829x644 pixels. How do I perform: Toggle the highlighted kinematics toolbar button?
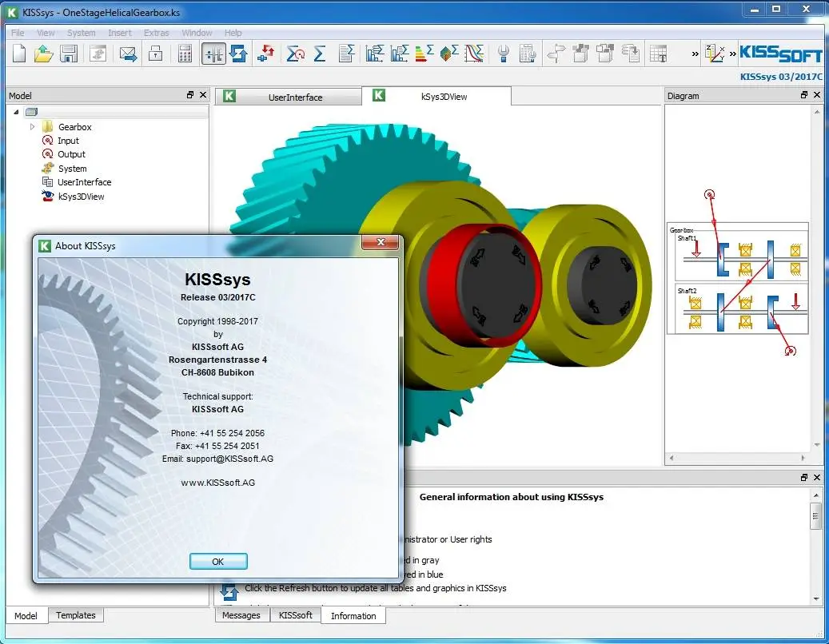[x=213, y=54]
